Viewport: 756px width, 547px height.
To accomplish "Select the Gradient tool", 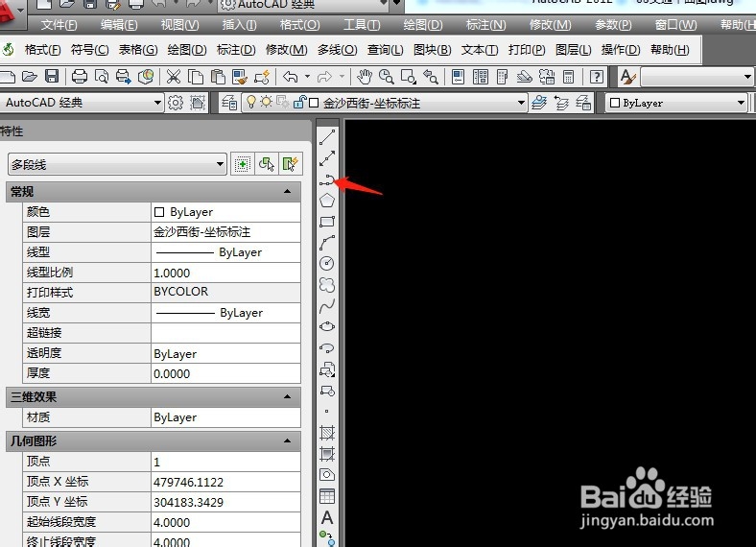I will pos(327,454).
